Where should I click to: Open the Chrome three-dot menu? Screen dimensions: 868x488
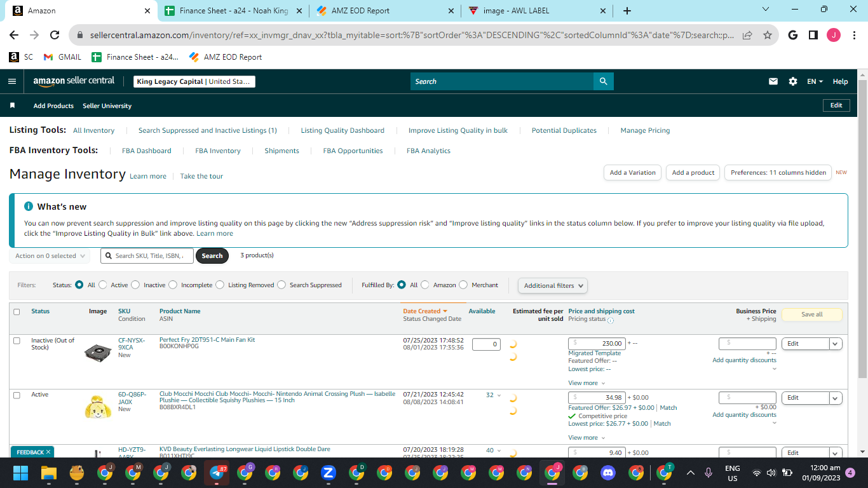[853, 36]
